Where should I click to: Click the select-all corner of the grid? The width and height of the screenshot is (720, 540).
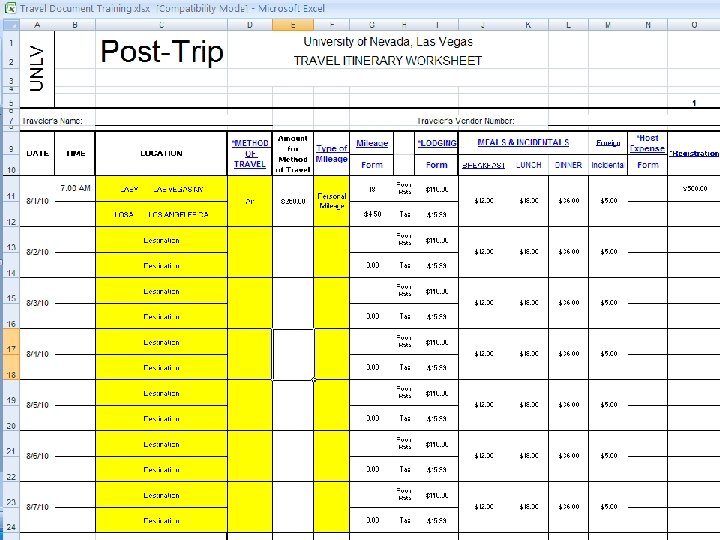11,25
